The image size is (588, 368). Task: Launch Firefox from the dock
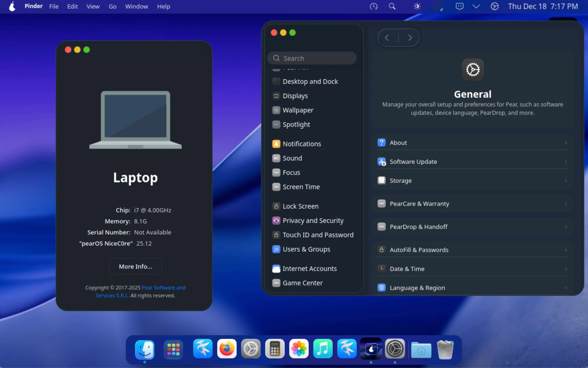click(226, 349)
